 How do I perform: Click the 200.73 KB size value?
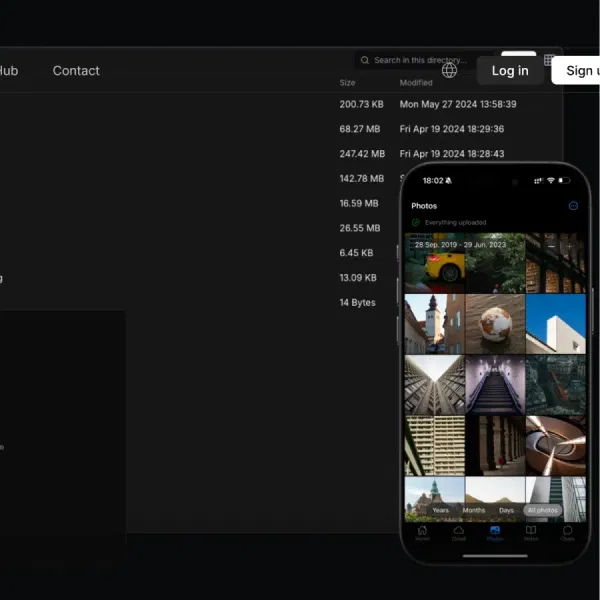pyautogui.click(x=361, y=104)
